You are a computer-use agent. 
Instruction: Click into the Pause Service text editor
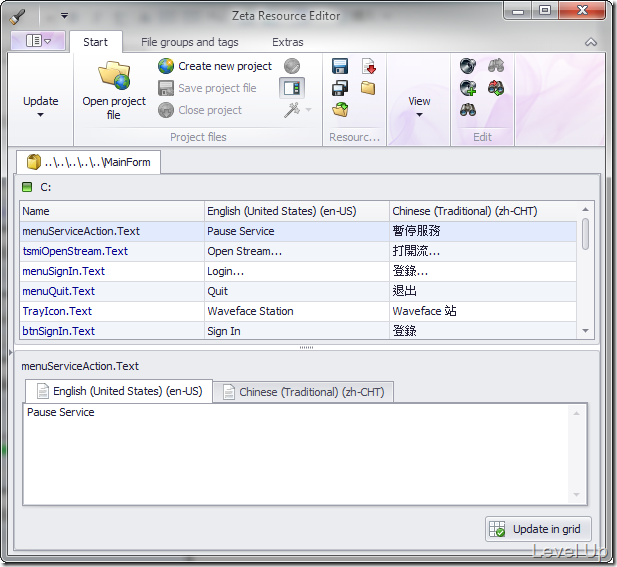pos(296,454)
